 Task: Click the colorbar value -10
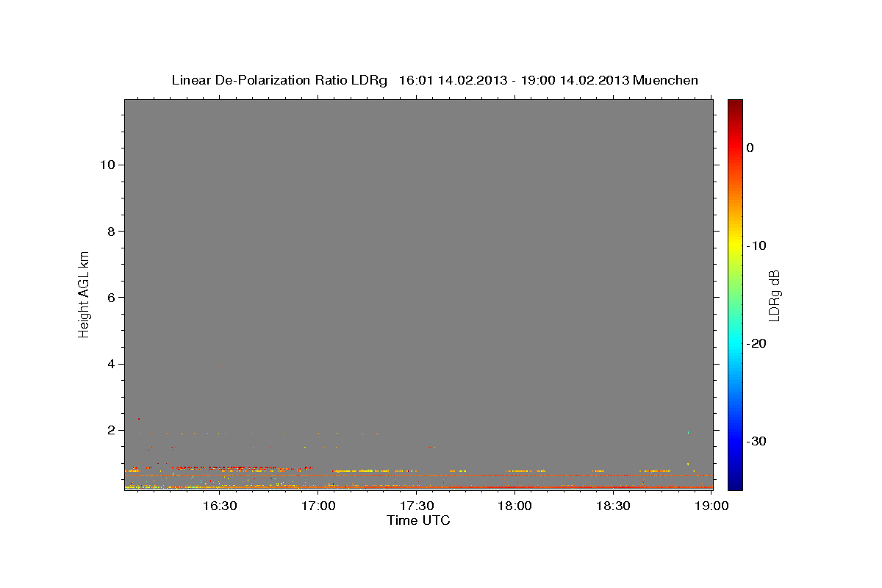[757, 245]
